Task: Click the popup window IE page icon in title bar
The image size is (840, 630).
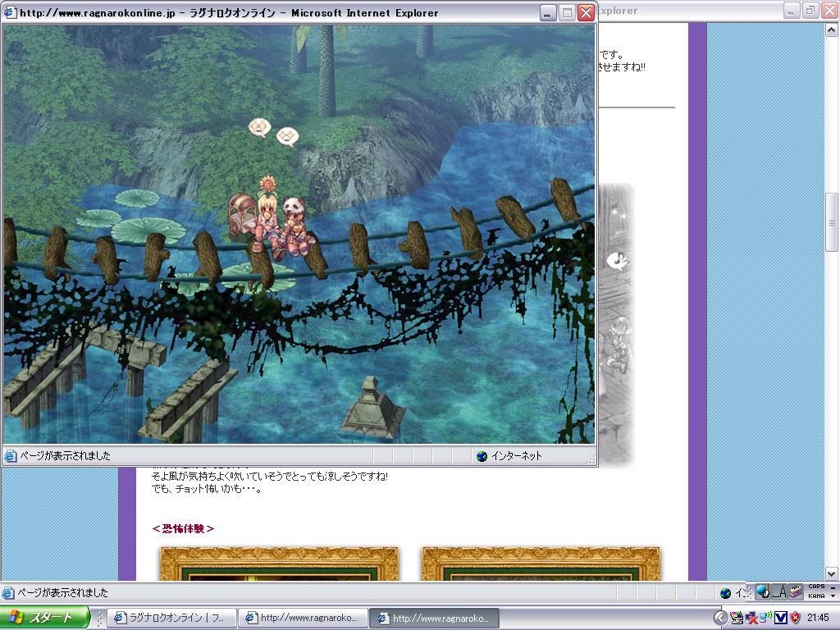Action: pos(10,12)
